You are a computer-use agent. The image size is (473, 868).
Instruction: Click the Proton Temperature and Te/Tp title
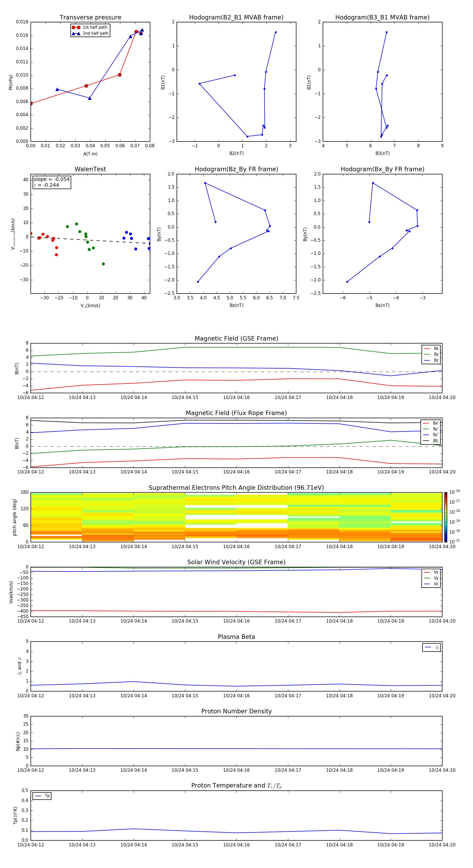[x=236, y=786]
